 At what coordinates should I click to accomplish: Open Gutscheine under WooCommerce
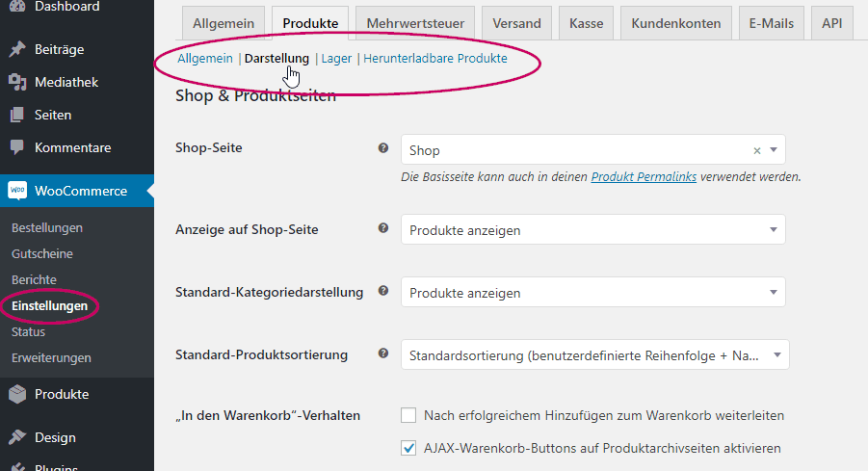pyautogui.click(x=42, y=253)
